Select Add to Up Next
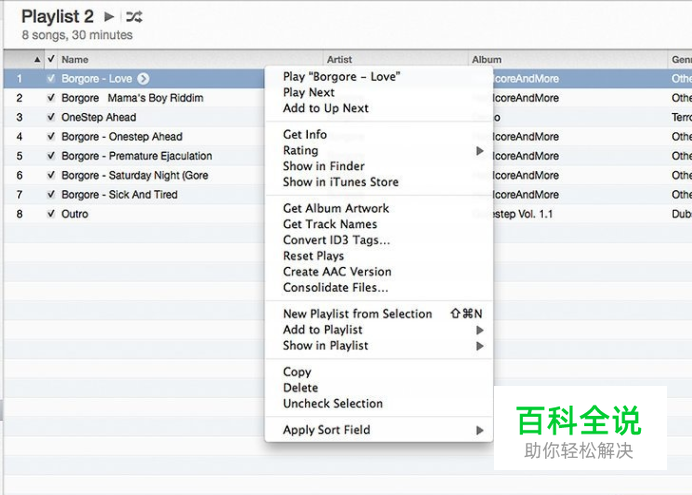692x495 pixels. [x=379, y=109]
